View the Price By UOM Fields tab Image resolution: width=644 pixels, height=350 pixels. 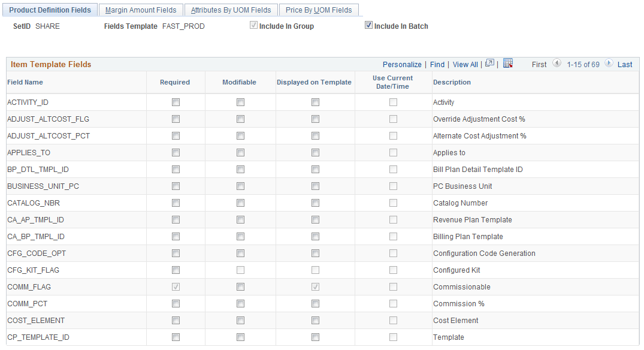(x=319, y=10)
